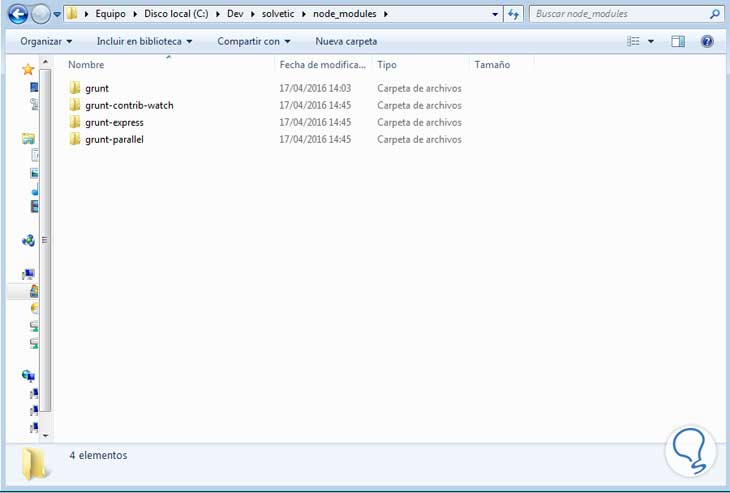The image size is (730, 493).
Task: Click the magnifying glass search icon
Action: coord(715,14)
